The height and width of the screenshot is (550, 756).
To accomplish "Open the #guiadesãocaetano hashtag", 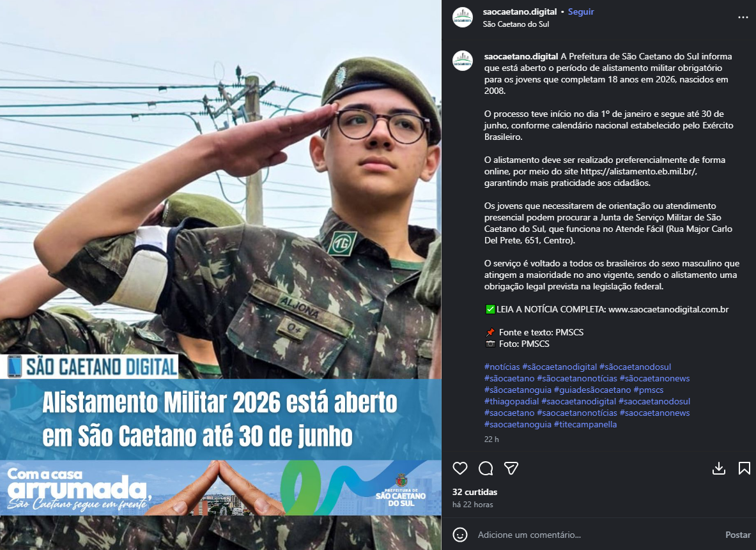I will click(x=592, y=390).
